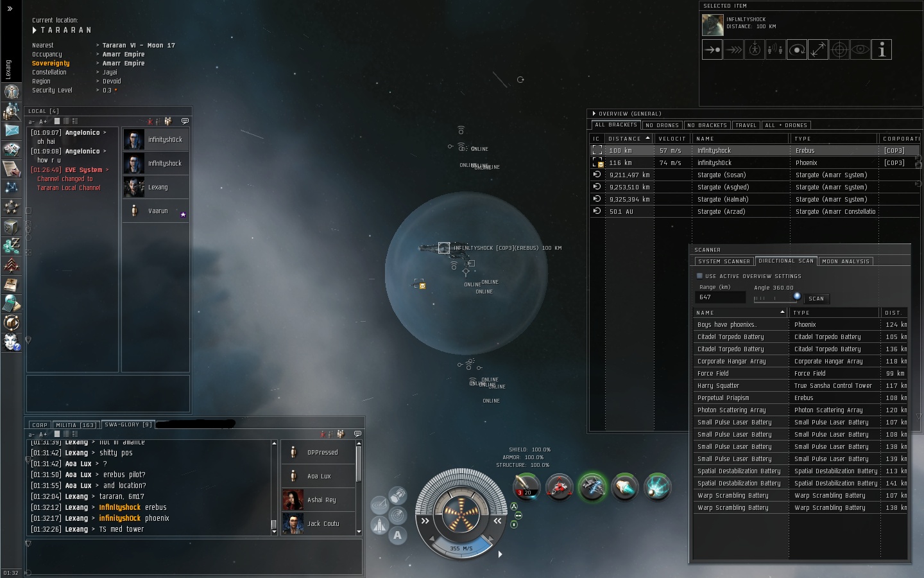This screenshot has height=578, width=924.
Task: Open the Moon Analysis tab
Action: [x=846, y=261]
